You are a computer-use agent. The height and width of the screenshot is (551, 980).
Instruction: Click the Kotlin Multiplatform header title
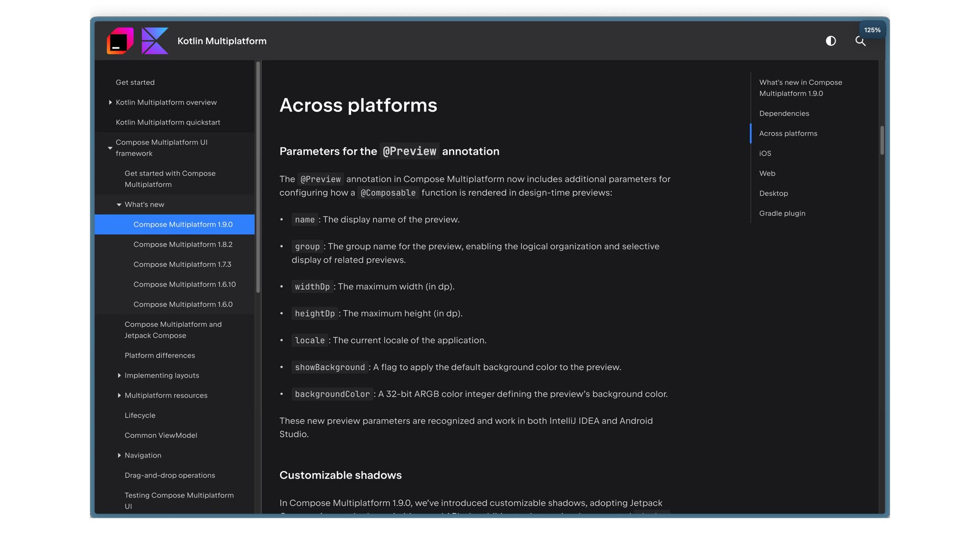tap(222, 41)
